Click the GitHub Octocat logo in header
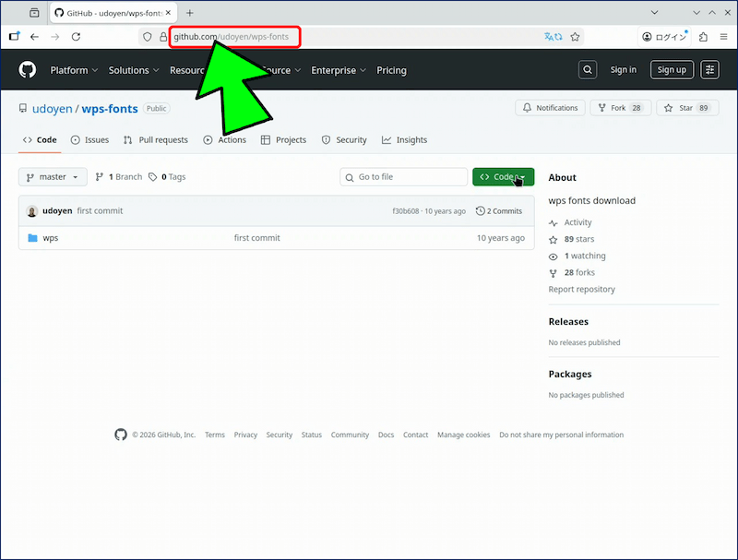 (x=28, y=70)
